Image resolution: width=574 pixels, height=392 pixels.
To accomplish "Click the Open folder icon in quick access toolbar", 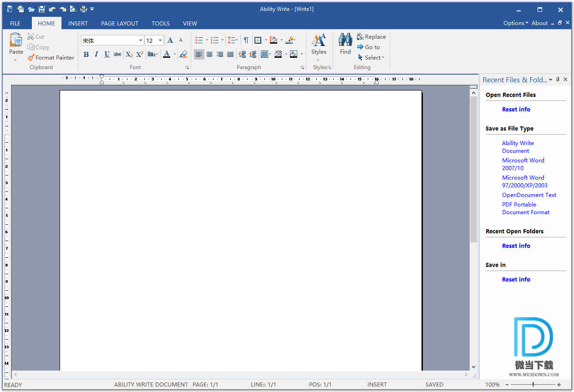I will [31, 9].
